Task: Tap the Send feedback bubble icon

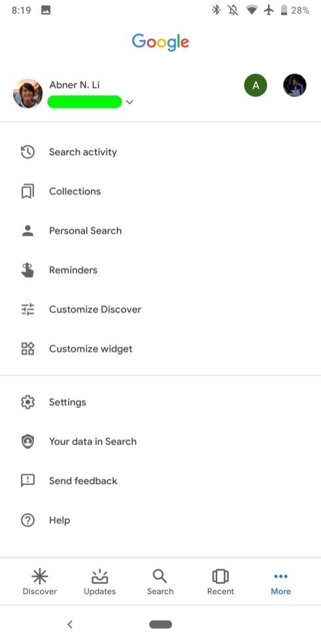Action: [27, 481]
